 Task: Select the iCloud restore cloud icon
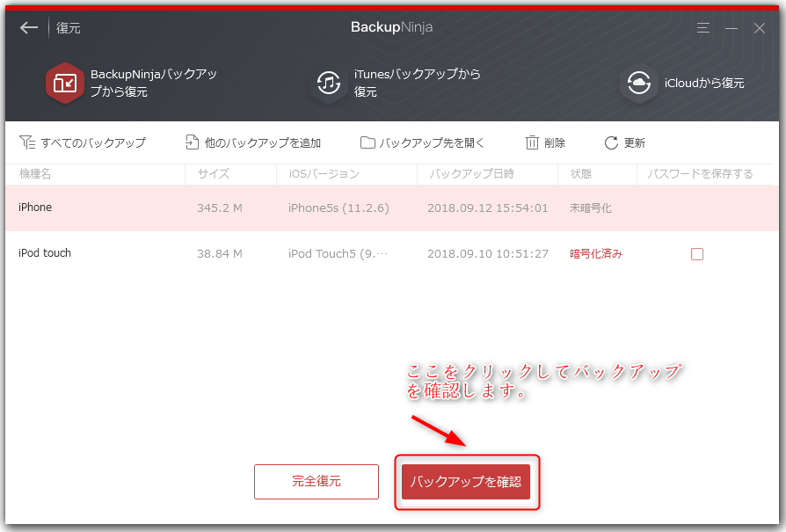click(638, 83)
